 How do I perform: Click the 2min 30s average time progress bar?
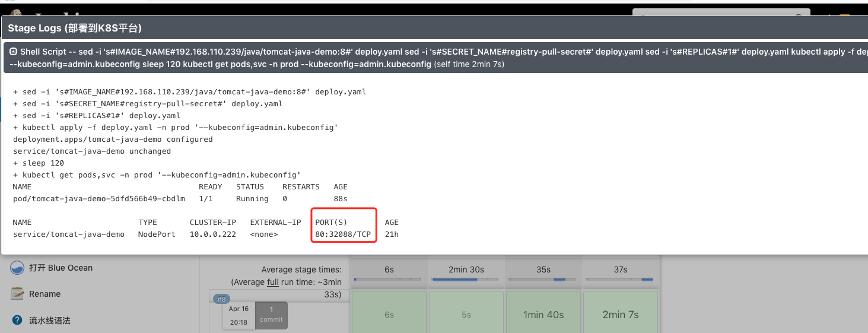466,279
